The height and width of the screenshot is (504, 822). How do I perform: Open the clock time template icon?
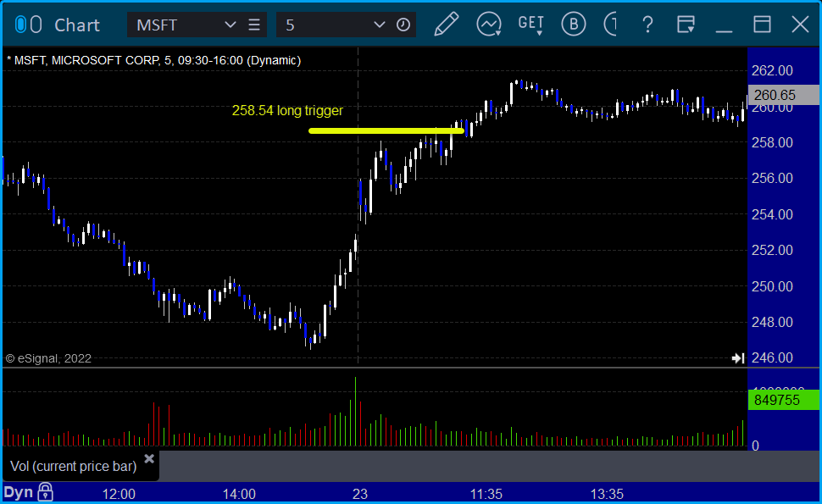point(403,25)
